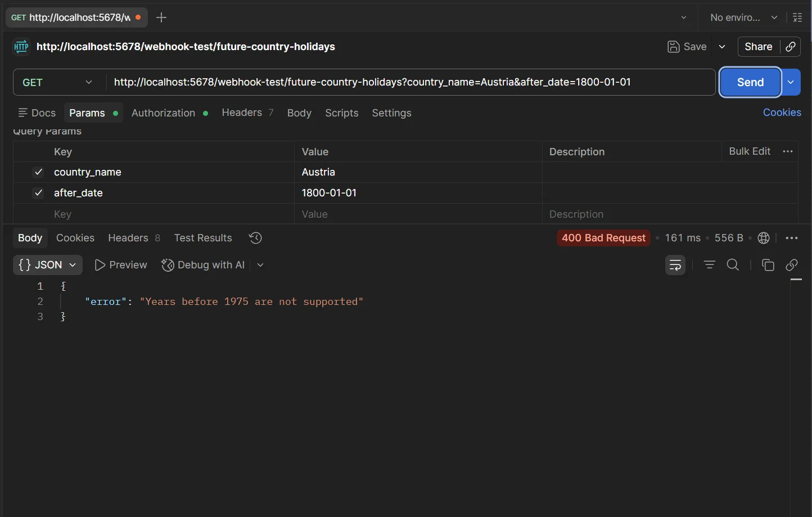Click the Share button

click(759, 47)
